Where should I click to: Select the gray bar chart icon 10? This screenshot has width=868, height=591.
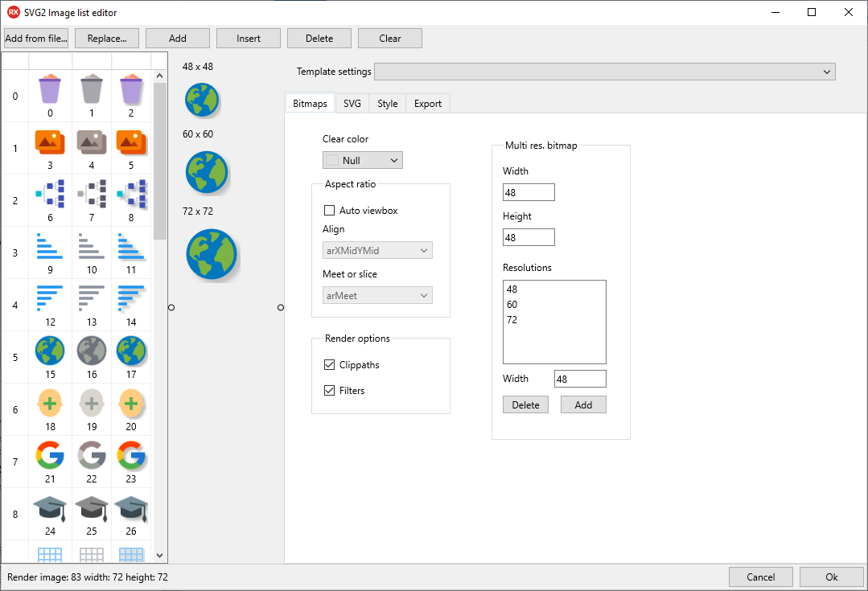(91, 247)
